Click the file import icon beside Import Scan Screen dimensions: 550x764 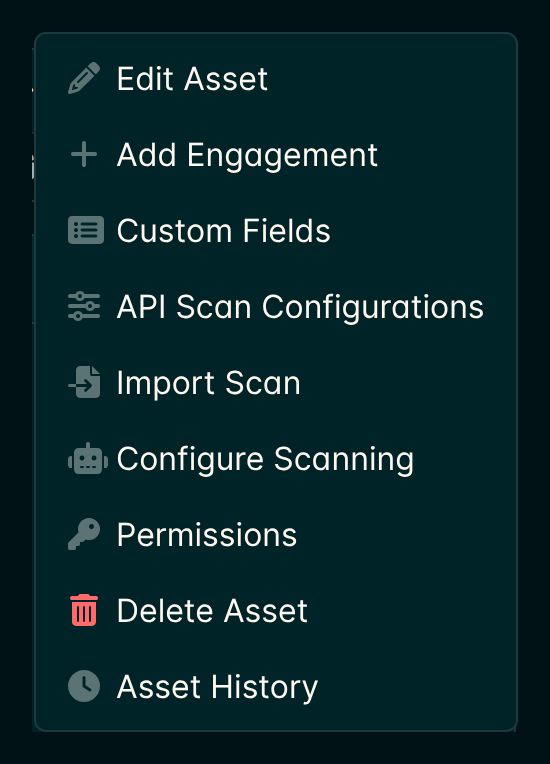84,382
